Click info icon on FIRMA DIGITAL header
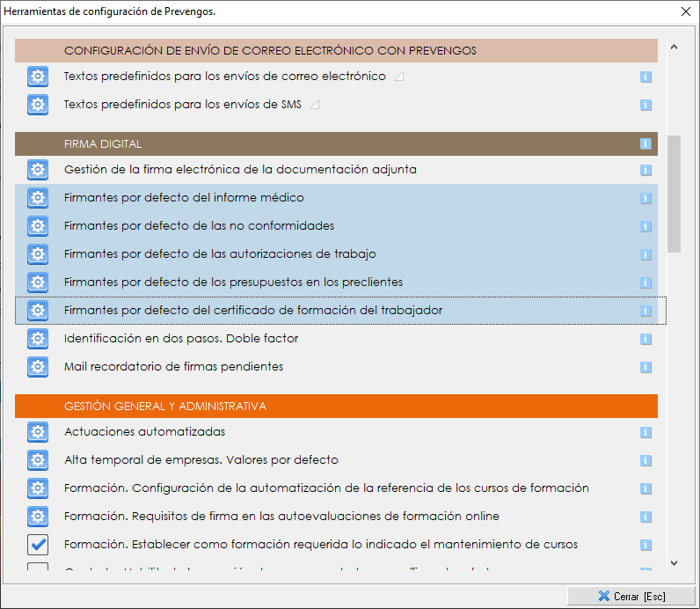This screenshot has width=700, height=609. pyautogui.click(x=645, y=143)
